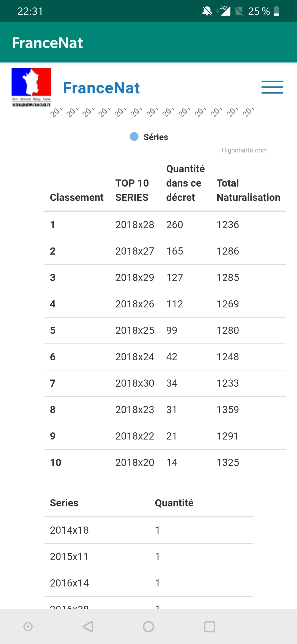Tap the Classement column header
Viewport: 297px width, 644px height.
[77, 197]
